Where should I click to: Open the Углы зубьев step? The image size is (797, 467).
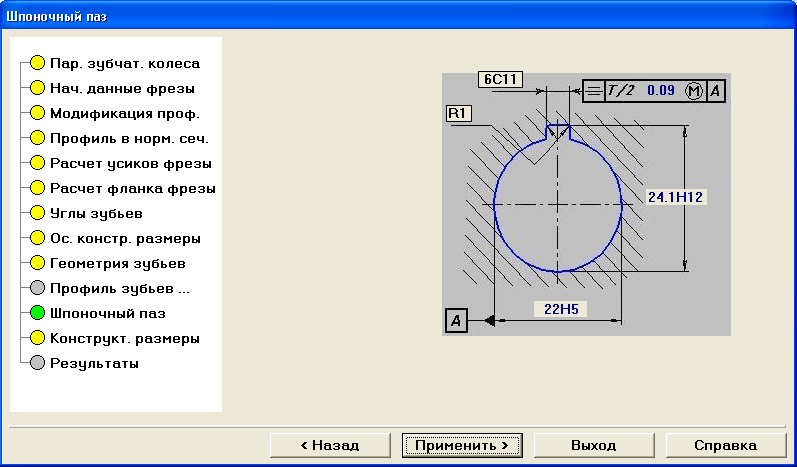[x=96, y=213]
